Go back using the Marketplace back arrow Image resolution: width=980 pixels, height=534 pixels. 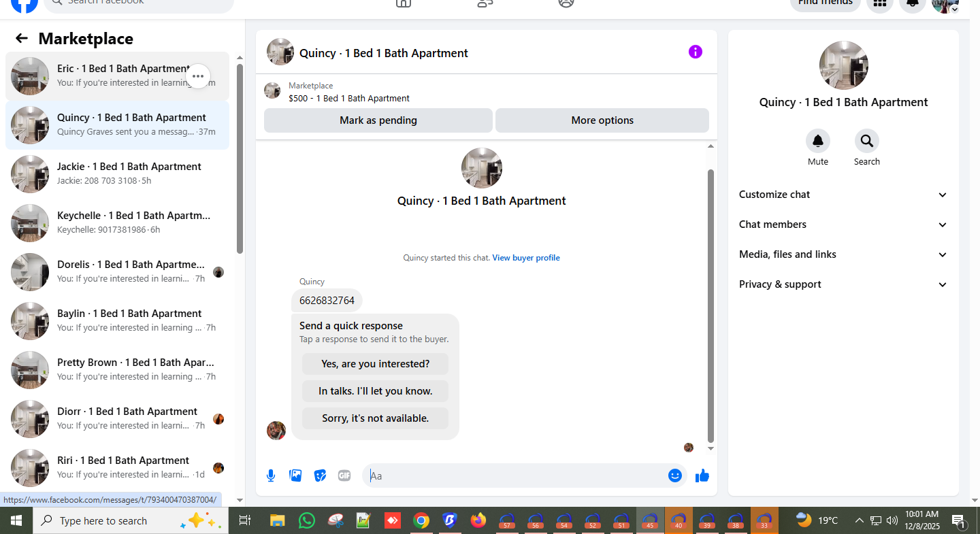[22, 39]
